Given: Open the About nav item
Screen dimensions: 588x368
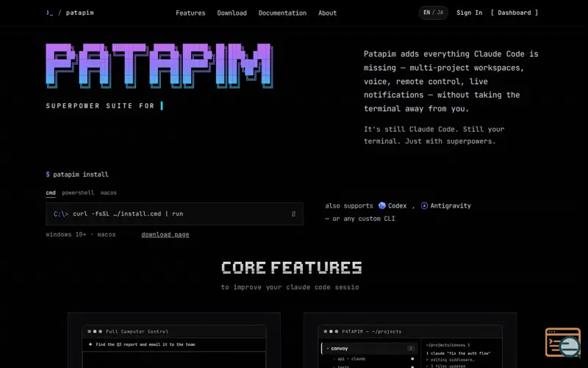Looking at the screenshot, I should click(x=327, y=13).
